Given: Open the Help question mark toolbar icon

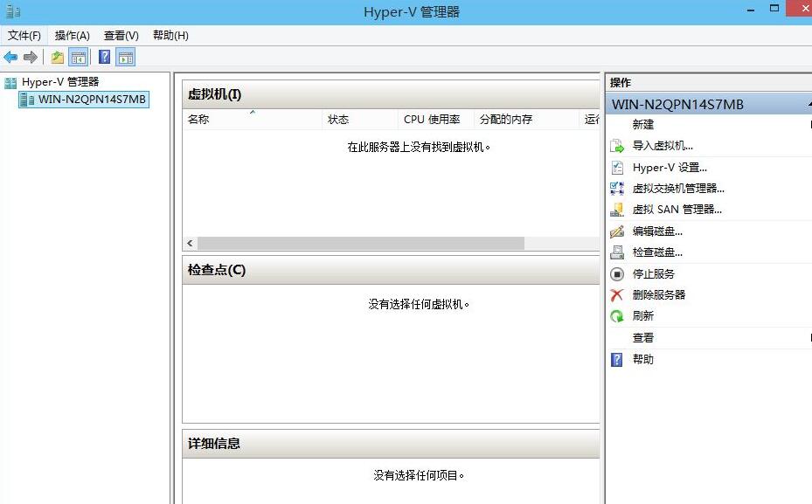Looking at the screenshot, I should pyautogui.click(x=104, y=57).
